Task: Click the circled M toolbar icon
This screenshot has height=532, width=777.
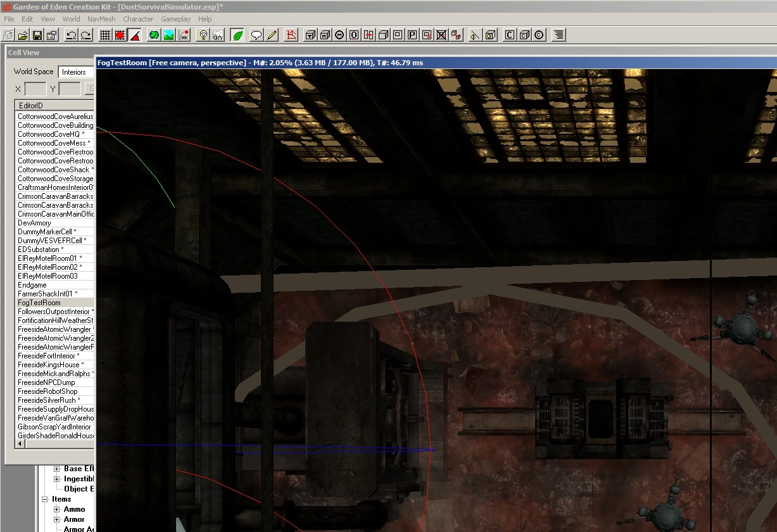Action: click(x=339, y=35)
